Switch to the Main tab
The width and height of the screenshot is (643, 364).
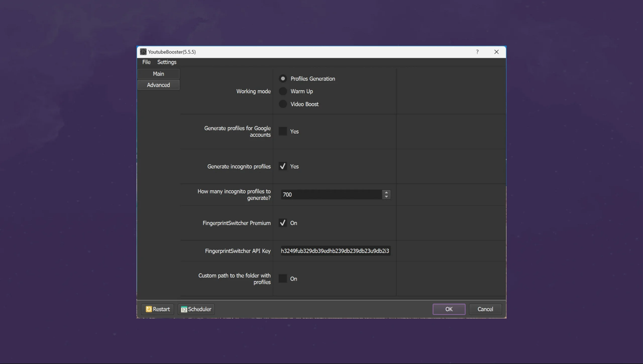pos(158,74)
